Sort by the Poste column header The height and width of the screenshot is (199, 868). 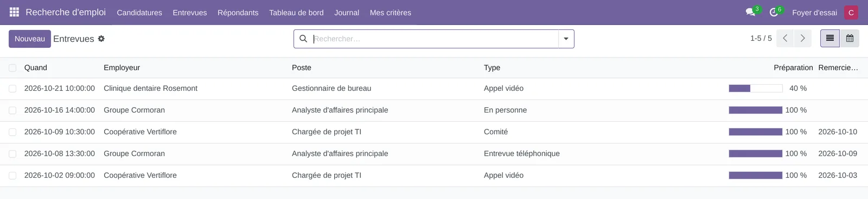[x=302, y=67]
